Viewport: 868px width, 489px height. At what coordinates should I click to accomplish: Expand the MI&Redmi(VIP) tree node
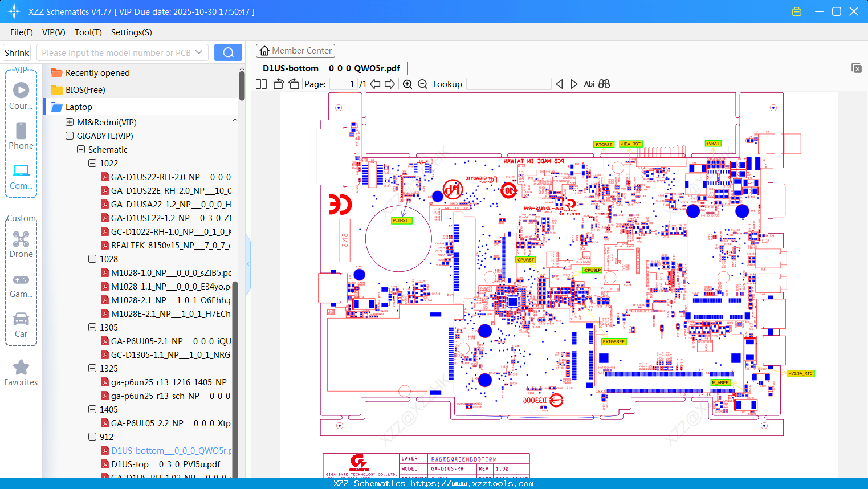coord(70,122)
